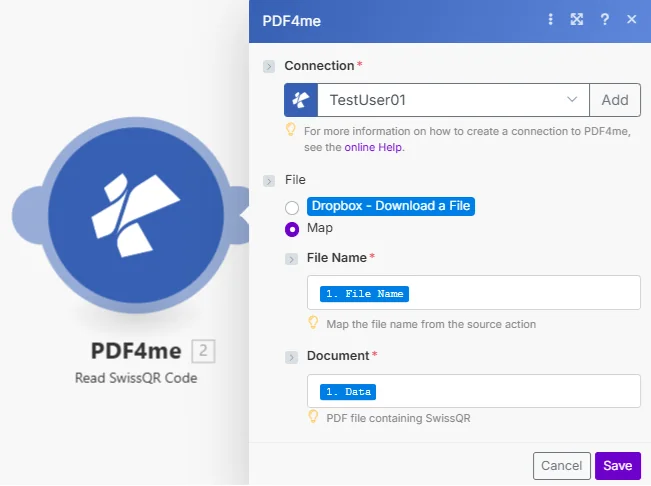Screen dimensions: 651x486
Task: Toggle the expander next to File Name
Action: click(x=291, y=259)
